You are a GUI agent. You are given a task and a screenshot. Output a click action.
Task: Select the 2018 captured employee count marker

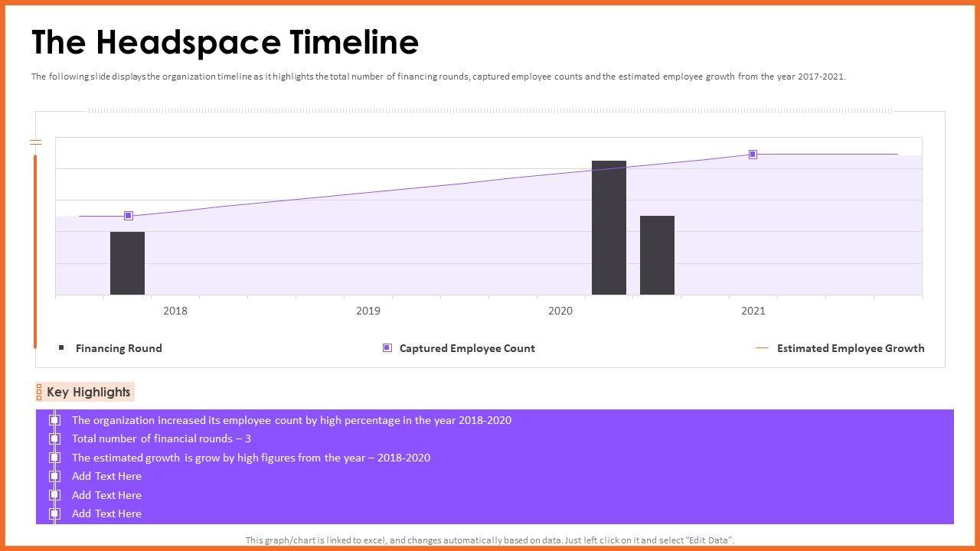[129, 216]
